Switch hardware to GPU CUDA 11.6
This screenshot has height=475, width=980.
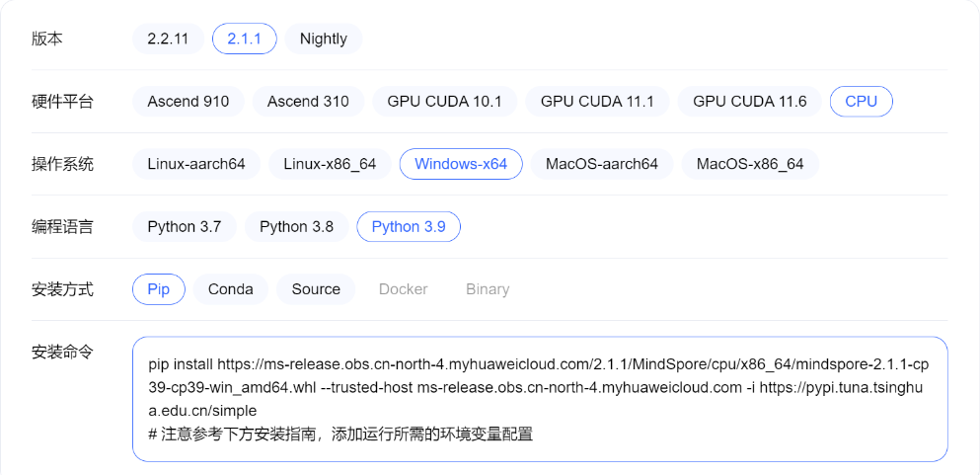749,101
